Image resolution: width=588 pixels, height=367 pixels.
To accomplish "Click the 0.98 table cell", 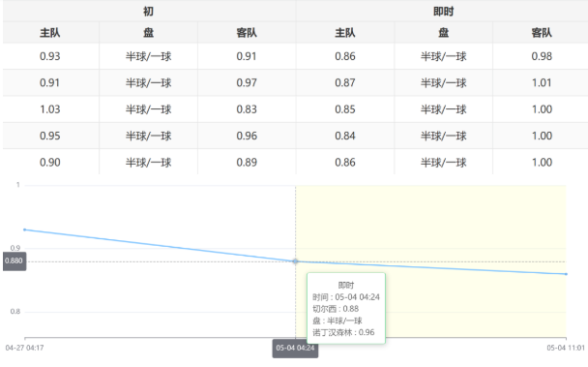I will click(542, 56).
